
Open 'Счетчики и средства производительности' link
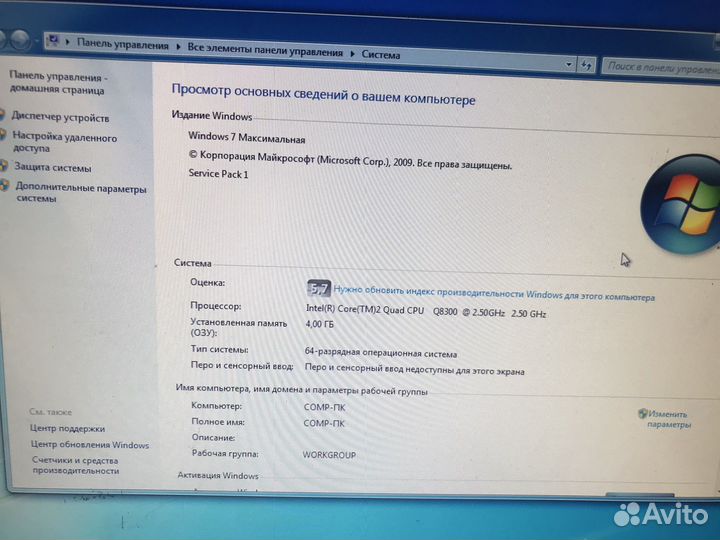tap(76, 465)
